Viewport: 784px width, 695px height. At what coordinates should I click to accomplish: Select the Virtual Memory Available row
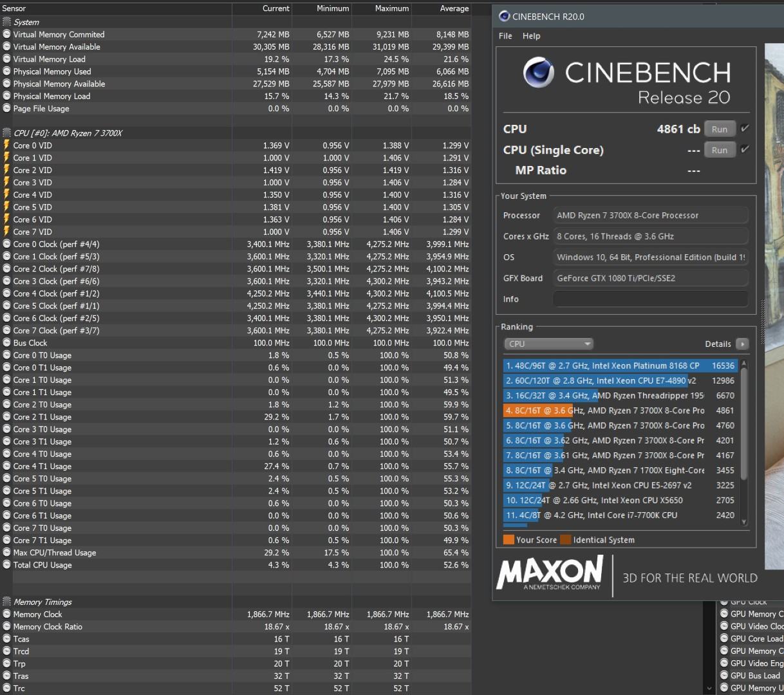[x=236, y=47]
